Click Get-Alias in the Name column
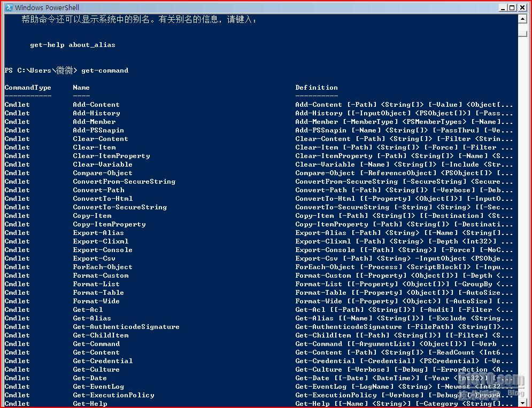The width and height of the screenshot is (532, 408). [92, 318]
